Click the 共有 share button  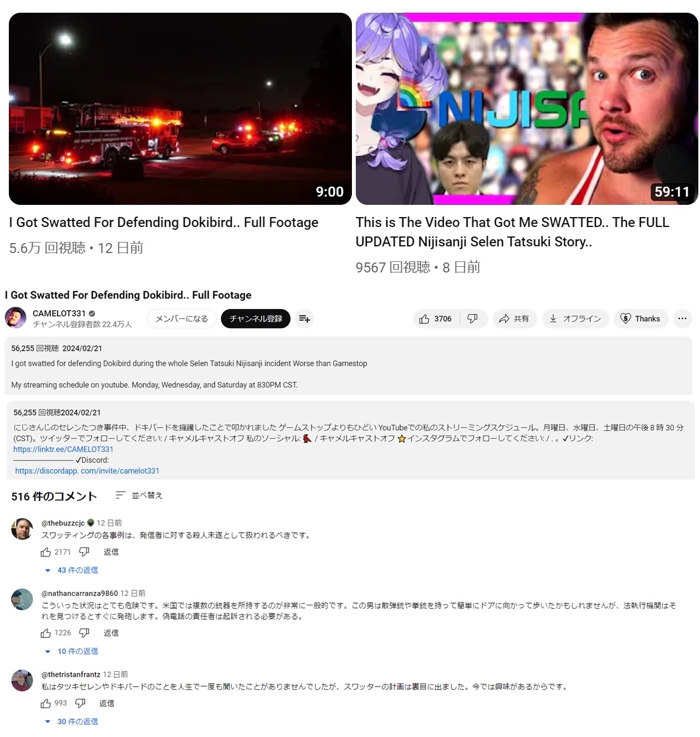point(514,319)
